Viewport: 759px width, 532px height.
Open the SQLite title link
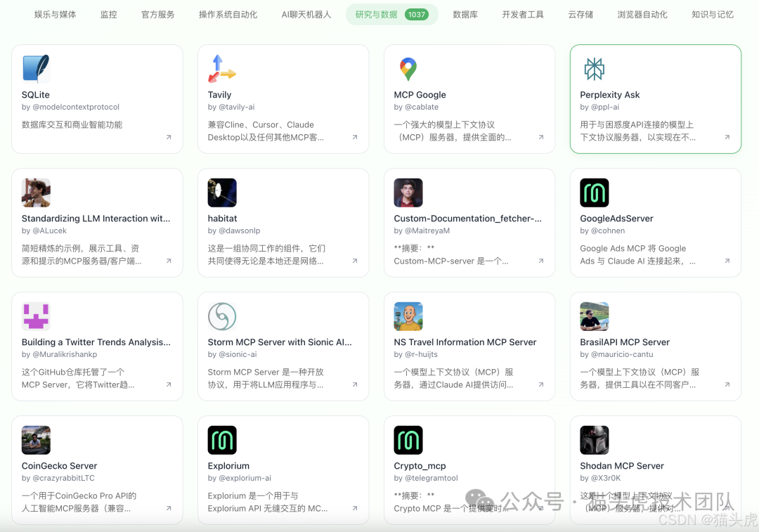36,95
